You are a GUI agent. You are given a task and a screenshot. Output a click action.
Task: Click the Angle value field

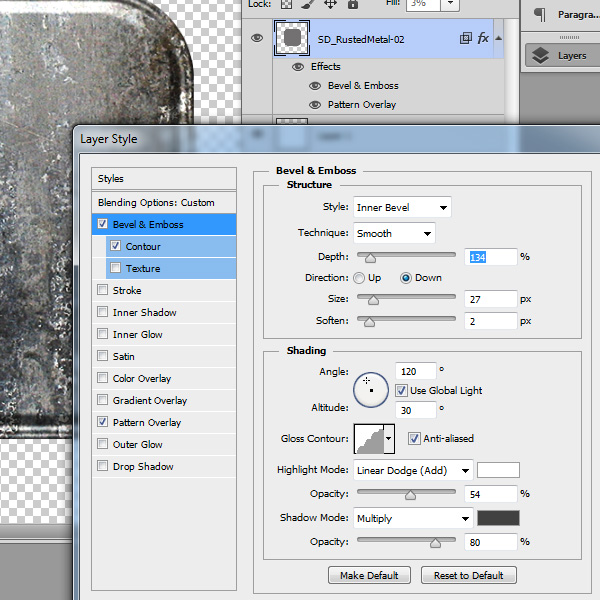[x=416, y=371]
